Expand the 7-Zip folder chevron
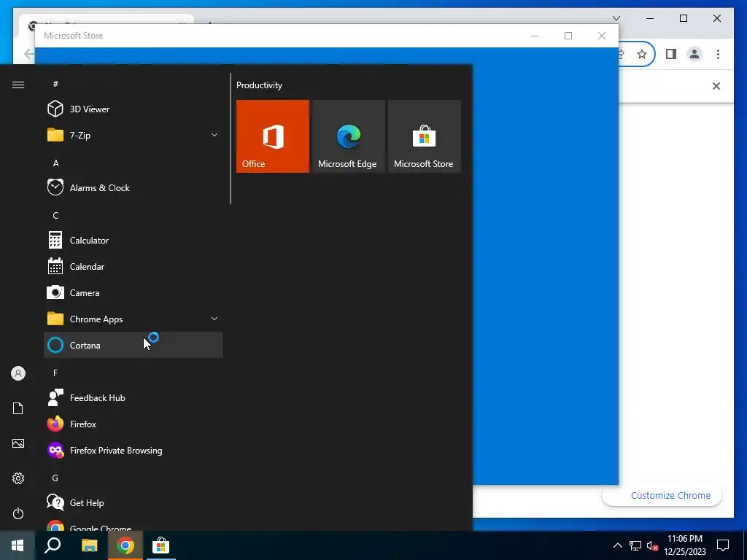The width and height of the screenshot is (747, 560). click(x=214, y=135)
